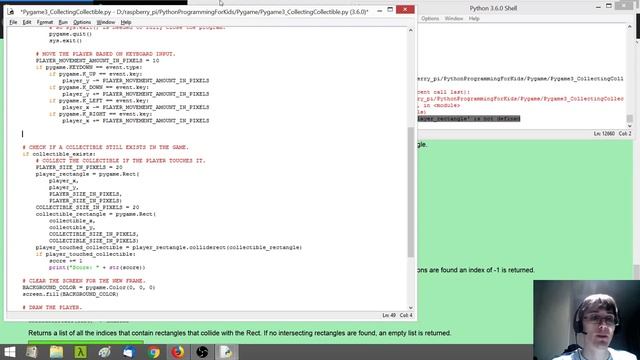Viewport: 640px width, 360px height.
Task: Open Window menu in Python Shell window
Action: click(x=453, y=18)
